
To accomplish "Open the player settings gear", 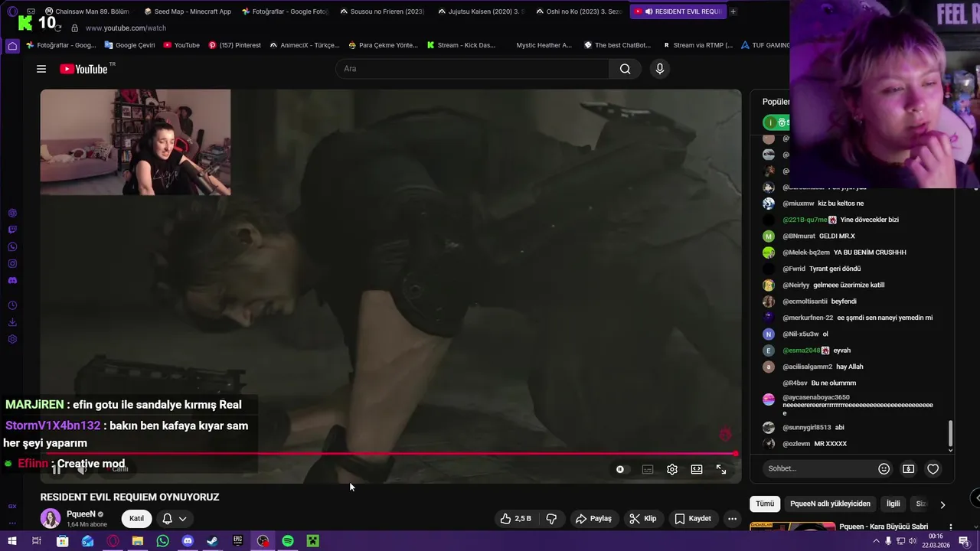I will click(672, 469).
